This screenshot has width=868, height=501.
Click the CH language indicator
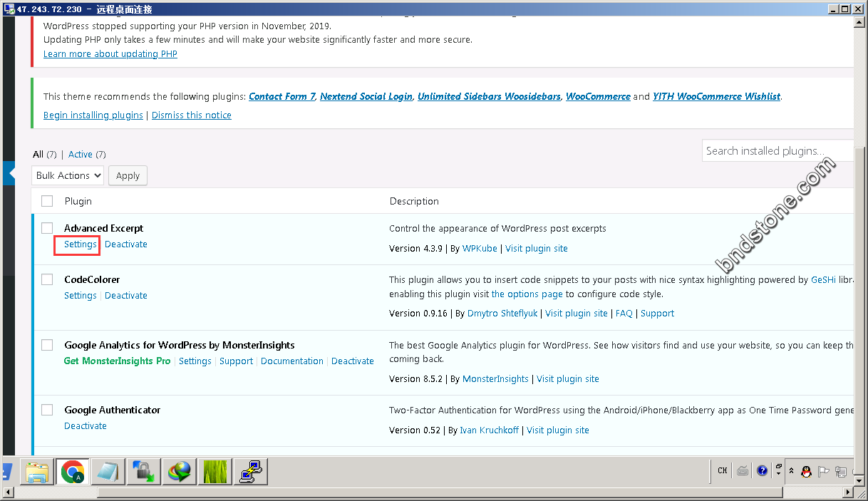723,470
